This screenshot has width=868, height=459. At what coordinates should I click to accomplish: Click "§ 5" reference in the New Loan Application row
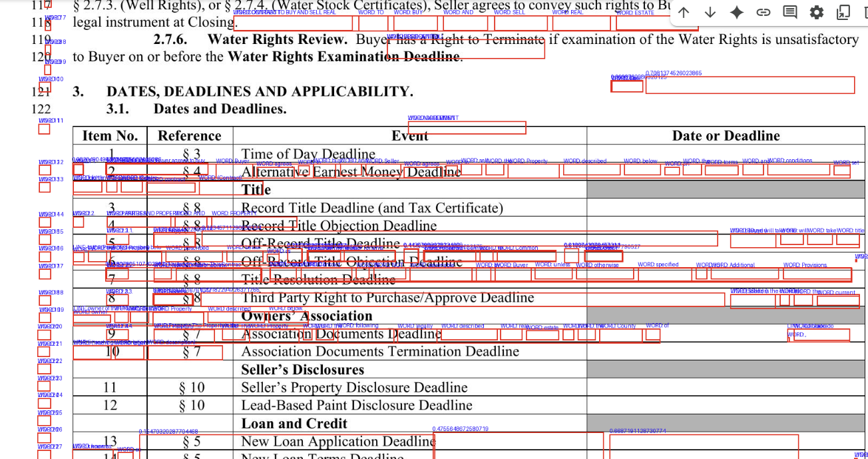[192, 442]
